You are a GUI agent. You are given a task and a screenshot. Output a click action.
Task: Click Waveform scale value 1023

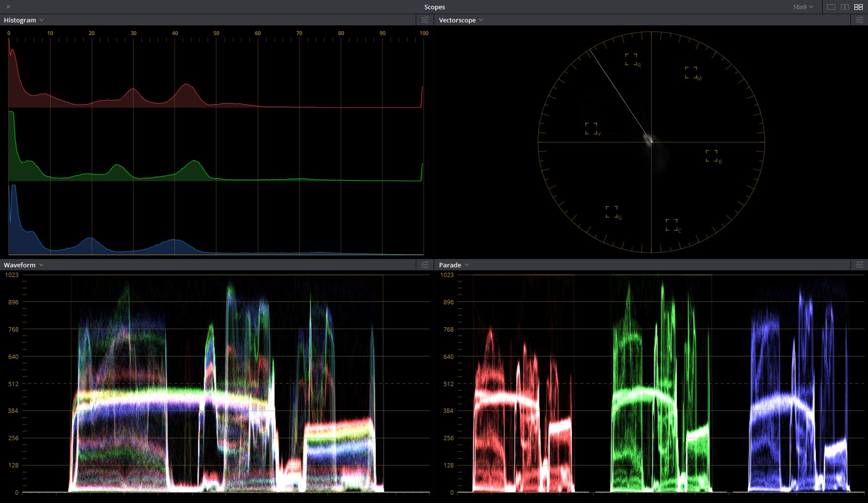tap(11, 275)
